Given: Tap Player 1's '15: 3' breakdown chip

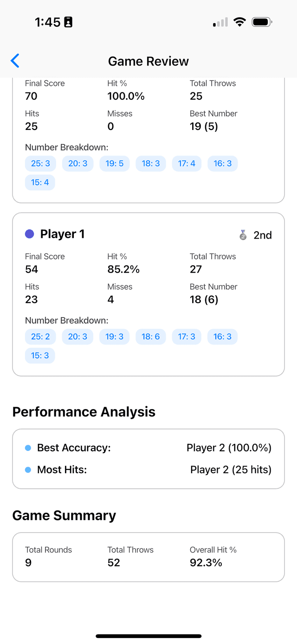Looking at the screenshot, I should (40, 356).
